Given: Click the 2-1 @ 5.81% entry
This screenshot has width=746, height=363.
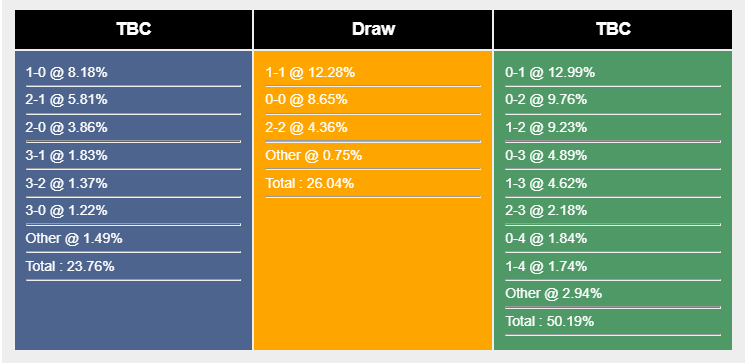Looking at the screenshot, I should coord(67,100).
